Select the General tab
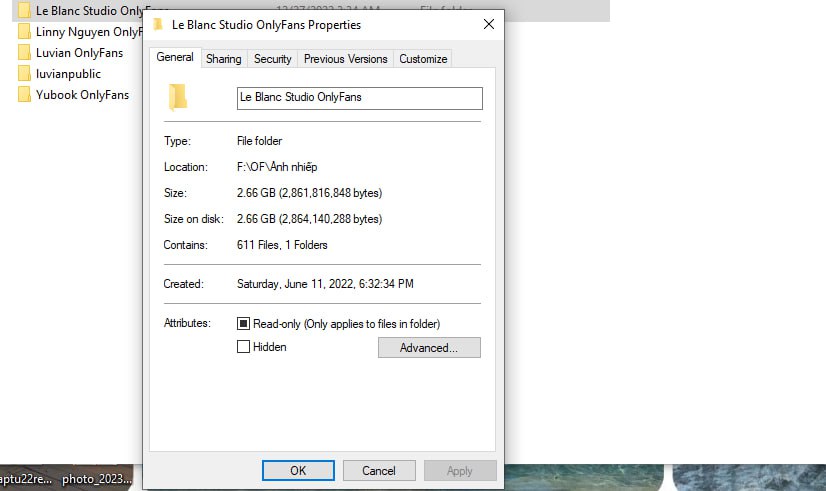Screen dimensions: 826x491 [x=175, y=57]
